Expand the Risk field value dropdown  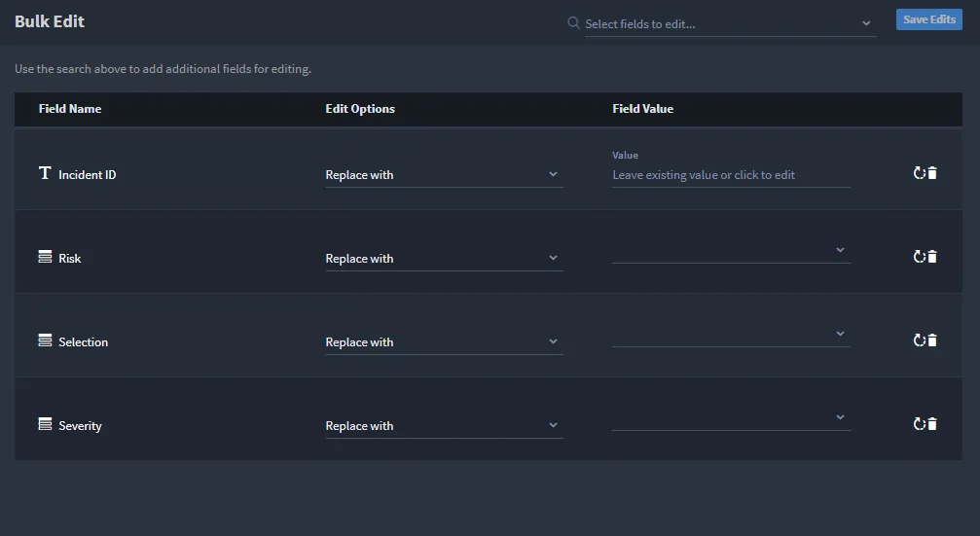tap(731, 251)
